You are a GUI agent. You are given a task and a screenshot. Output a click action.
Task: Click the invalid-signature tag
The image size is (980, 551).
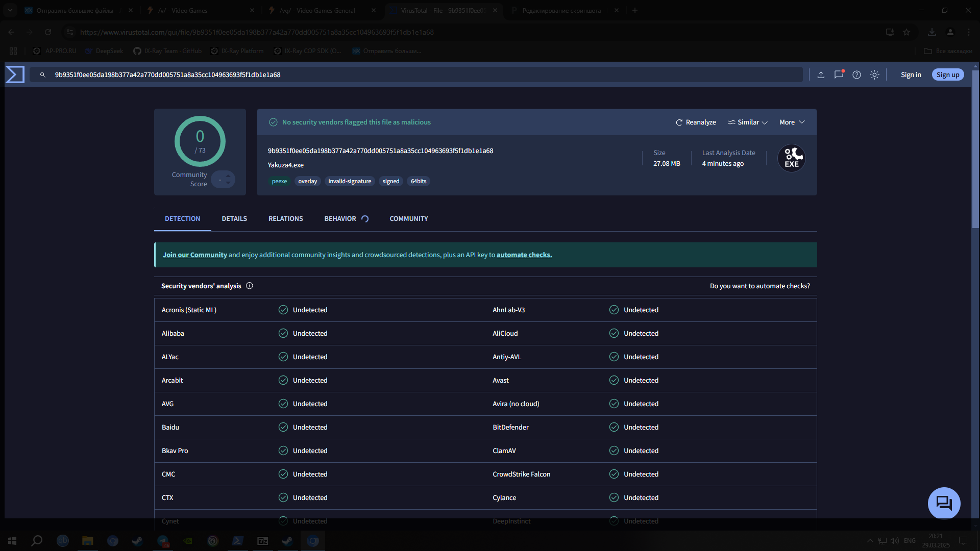tap(350, 181)
